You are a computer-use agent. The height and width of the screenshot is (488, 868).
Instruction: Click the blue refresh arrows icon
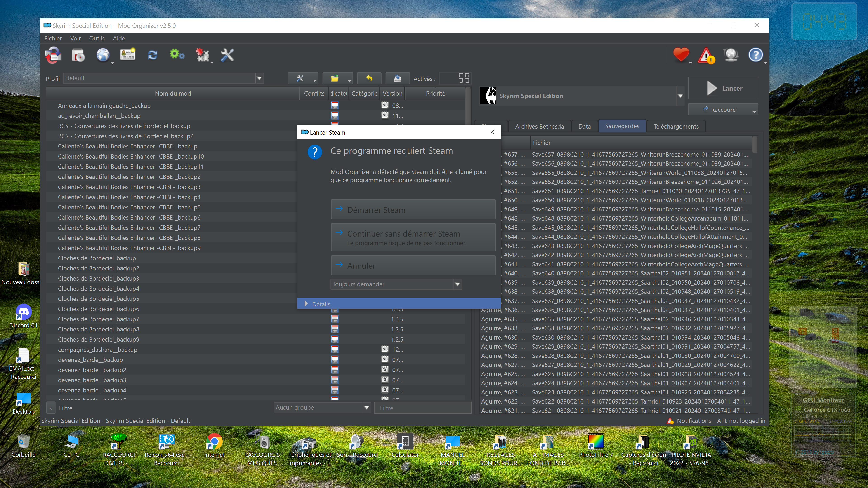(152, 55)
